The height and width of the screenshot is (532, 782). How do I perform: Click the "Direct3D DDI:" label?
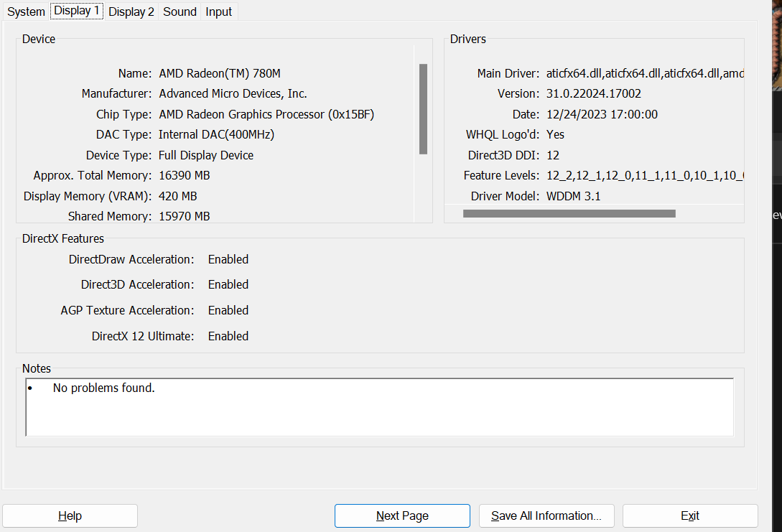coord(503,155)
